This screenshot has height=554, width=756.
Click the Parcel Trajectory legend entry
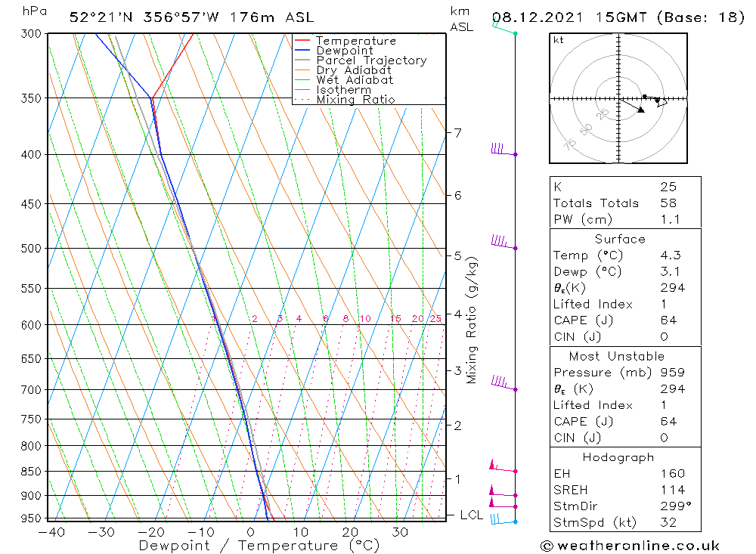(370, 60)
